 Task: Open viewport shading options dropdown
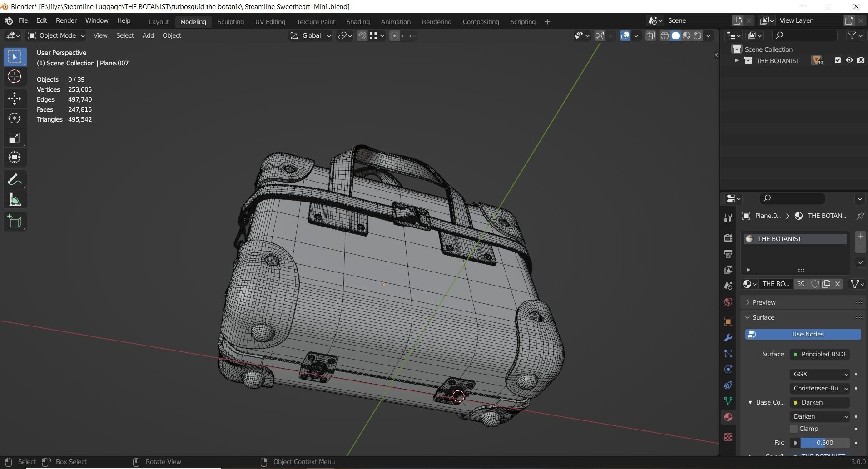(x=708, y=36)
